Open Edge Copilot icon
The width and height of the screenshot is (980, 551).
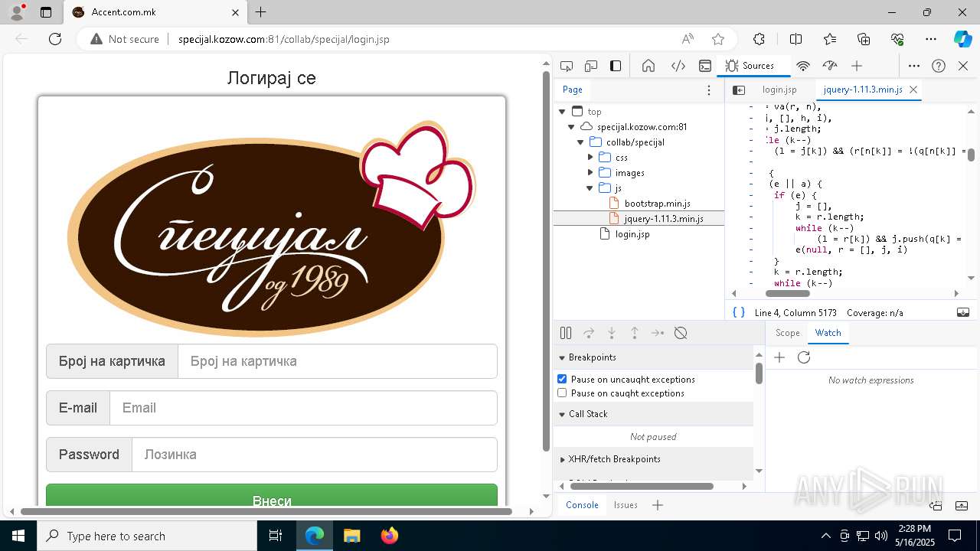(962, 39)
